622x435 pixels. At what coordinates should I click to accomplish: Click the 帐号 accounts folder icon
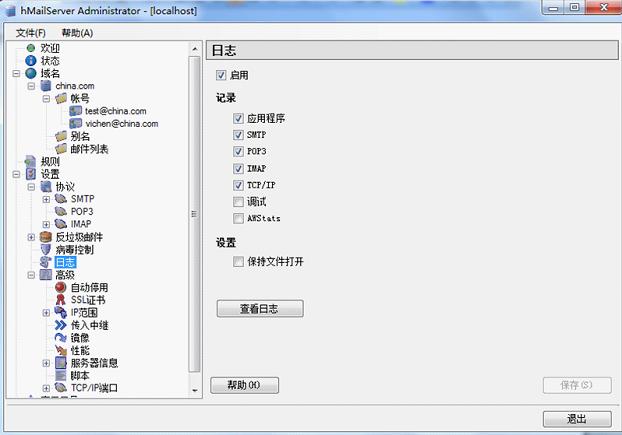tap(61, 98)
